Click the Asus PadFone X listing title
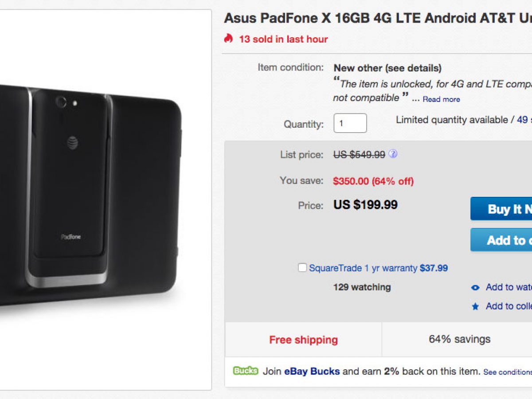This screenshot has height=399, width=532. click(x=378, y=18)
